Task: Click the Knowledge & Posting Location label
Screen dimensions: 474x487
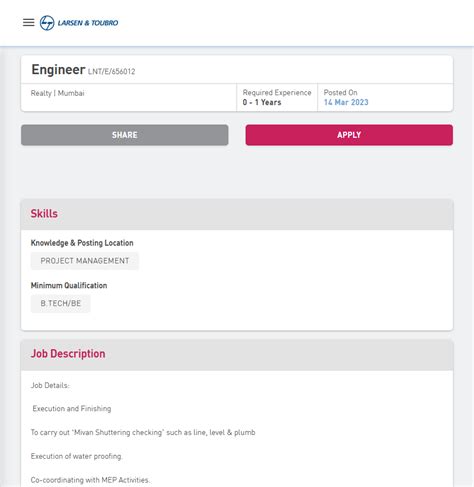Action: (x=82, y=243)
